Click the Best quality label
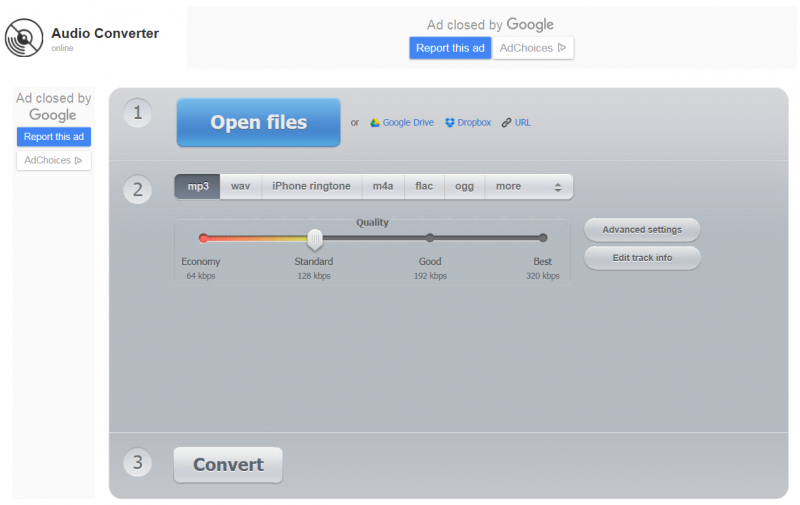The width and height of the screenshot is (800, 505). point(542,261)
